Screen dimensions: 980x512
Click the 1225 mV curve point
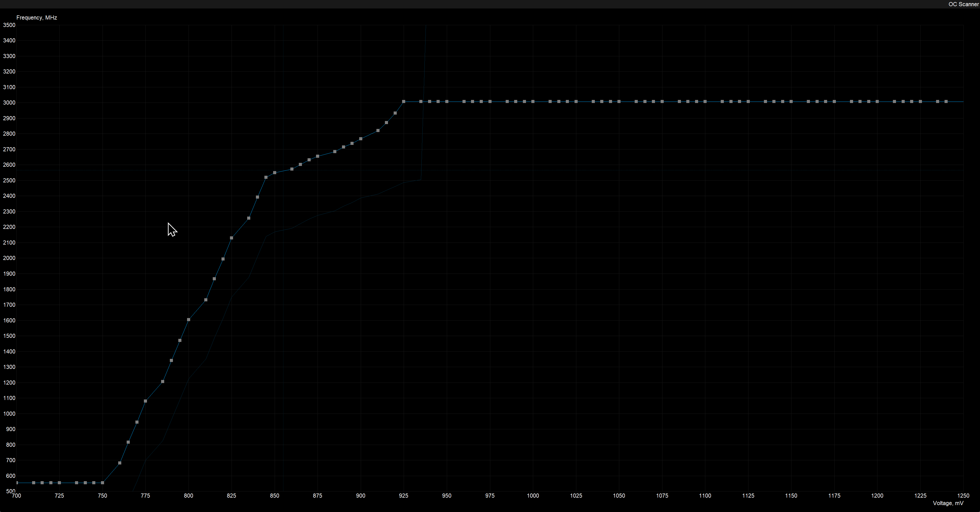click(x=920, y=101)
